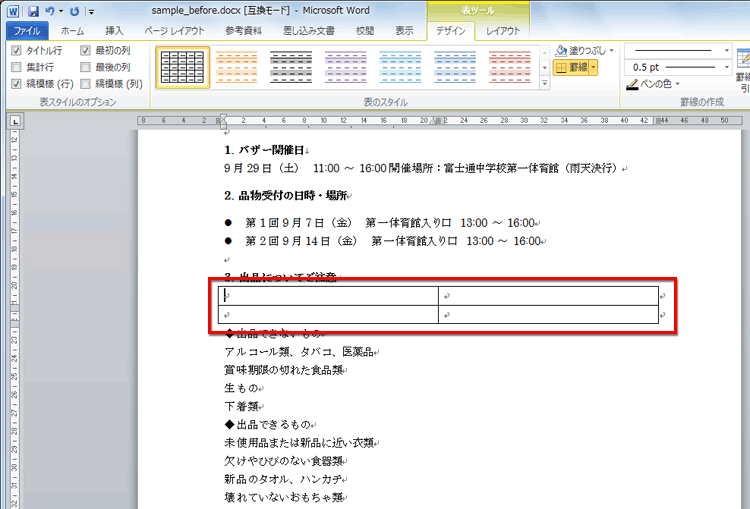Select the レイアウト table tools tab
This screenshot has height=509, width=750.
click(x=503, y=31)
